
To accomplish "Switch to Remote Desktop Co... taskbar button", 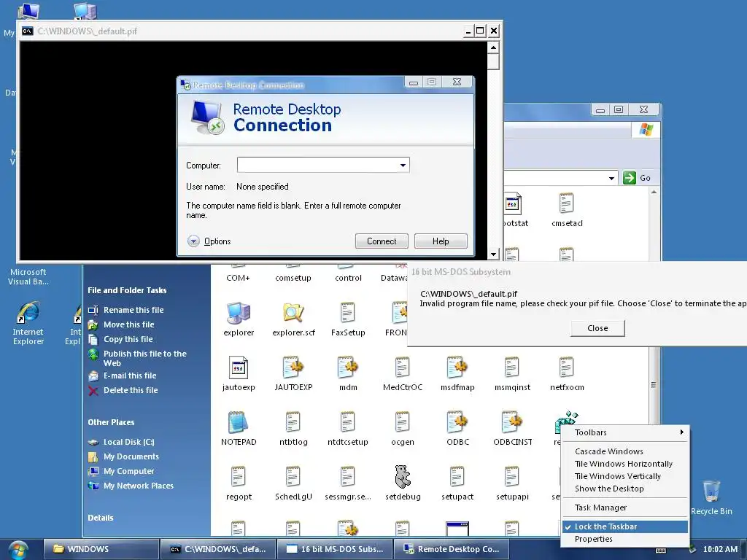I will pos(452,549).
